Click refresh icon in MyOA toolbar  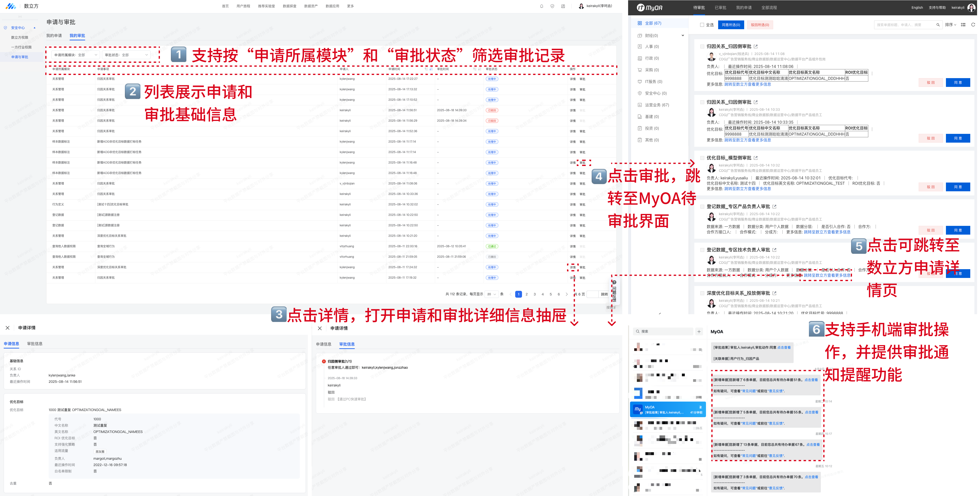(x=973, y=25)
